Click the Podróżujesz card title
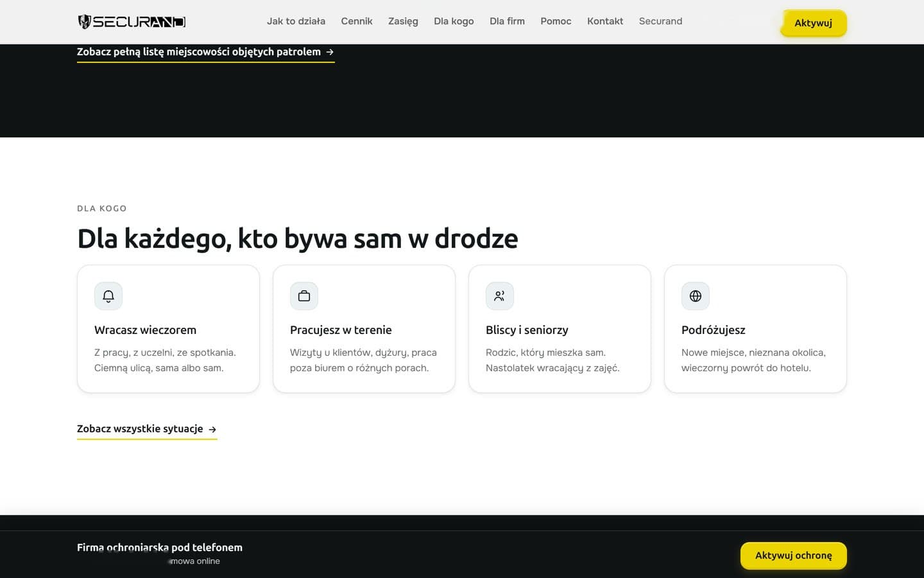 713,330
